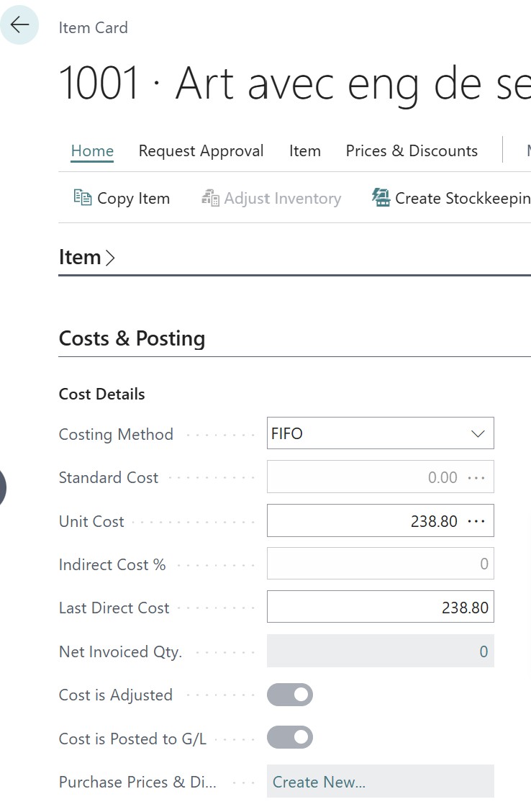Toggle the Cost is Adjusted switch
Viewport: 531px width, 812px height.
[x=290, y=695]
